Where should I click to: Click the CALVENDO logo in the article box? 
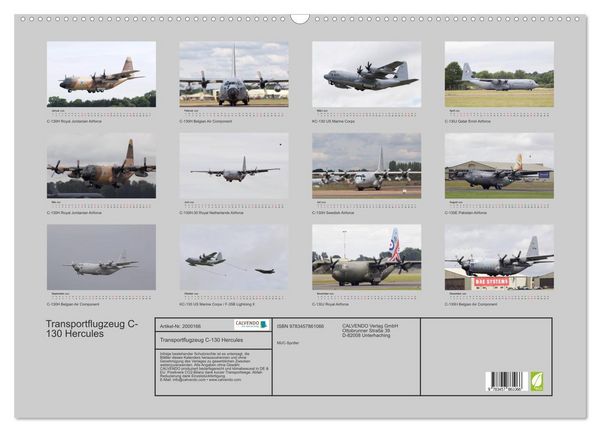point(252,324)
